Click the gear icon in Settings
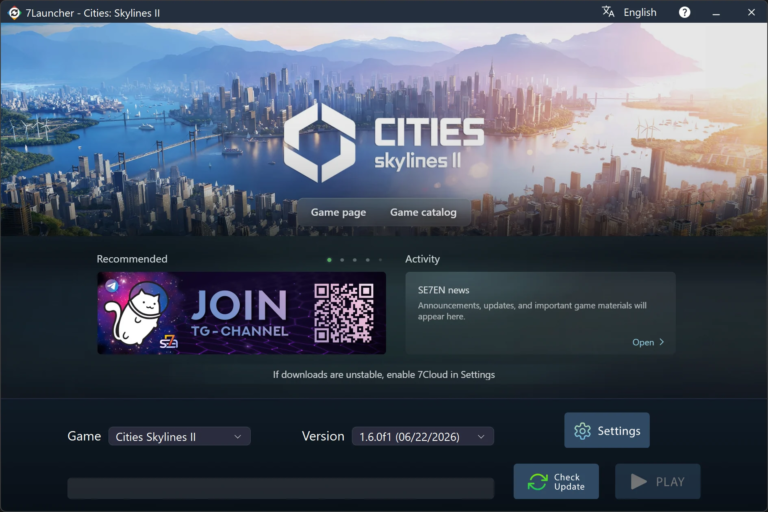The width and height of the screenshot is (768, 512). coord(582,431)
